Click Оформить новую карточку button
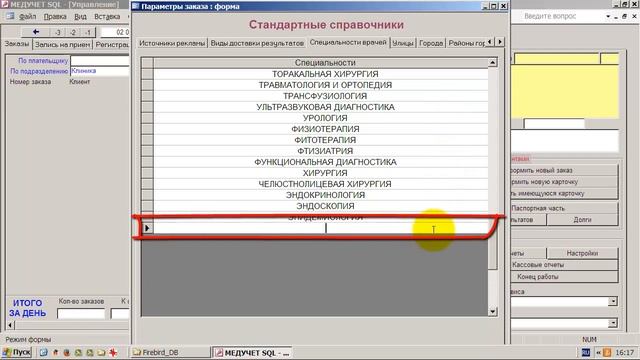The width and height of the screenshot is (640, 360). 564,182
